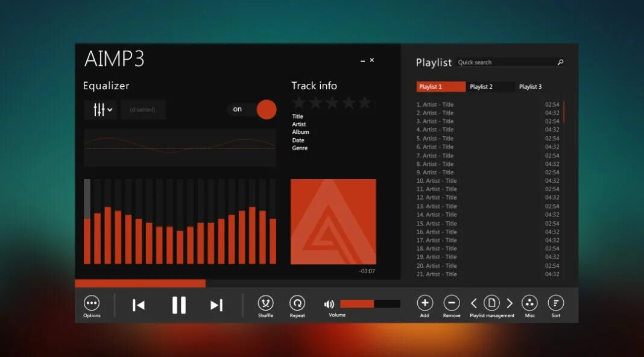Click the equalizer curve display

[x=180, y=148]
